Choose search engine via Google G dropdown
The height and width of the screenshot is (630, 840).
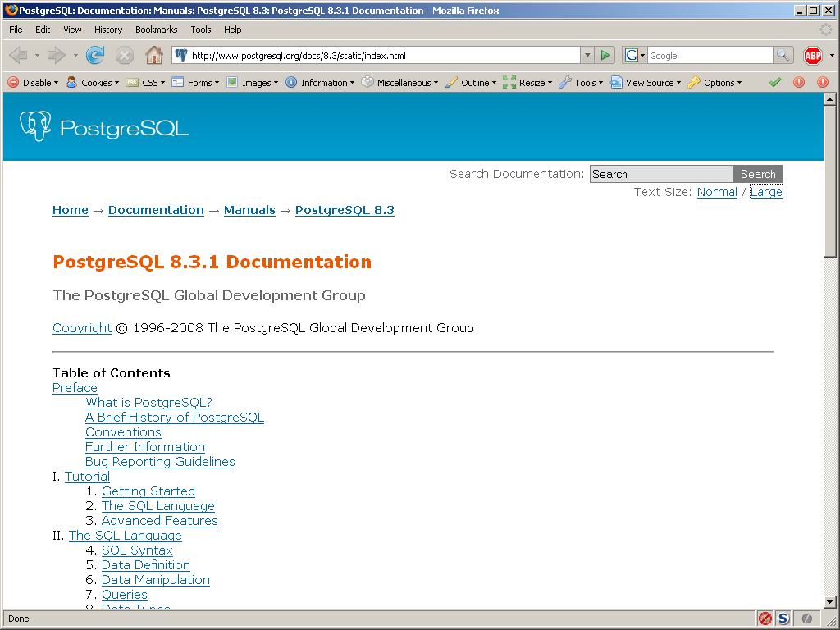[x=635, y=55]
